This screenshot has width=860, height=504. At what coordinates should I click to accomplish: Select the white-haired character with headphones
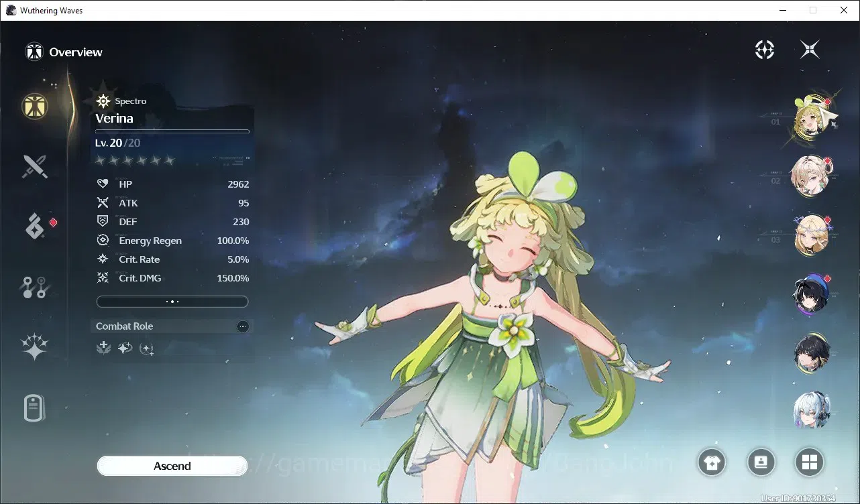(812, 410)
